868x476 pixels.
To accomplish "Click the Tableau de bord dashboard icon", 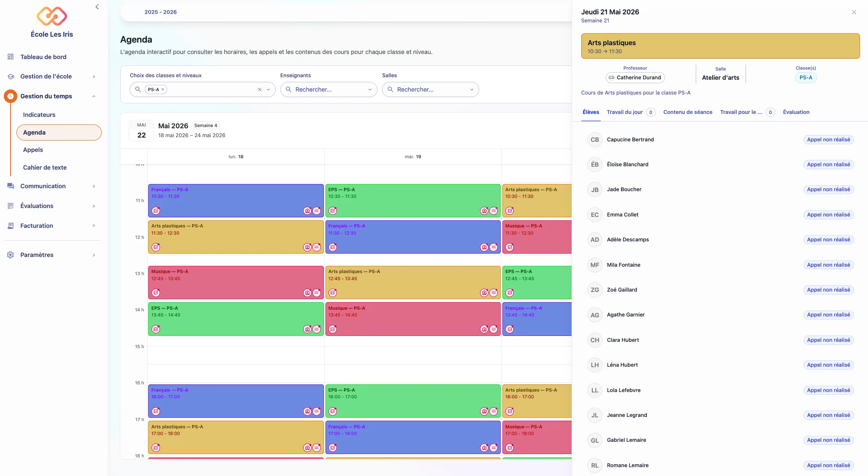I will [x=11, y=57].
